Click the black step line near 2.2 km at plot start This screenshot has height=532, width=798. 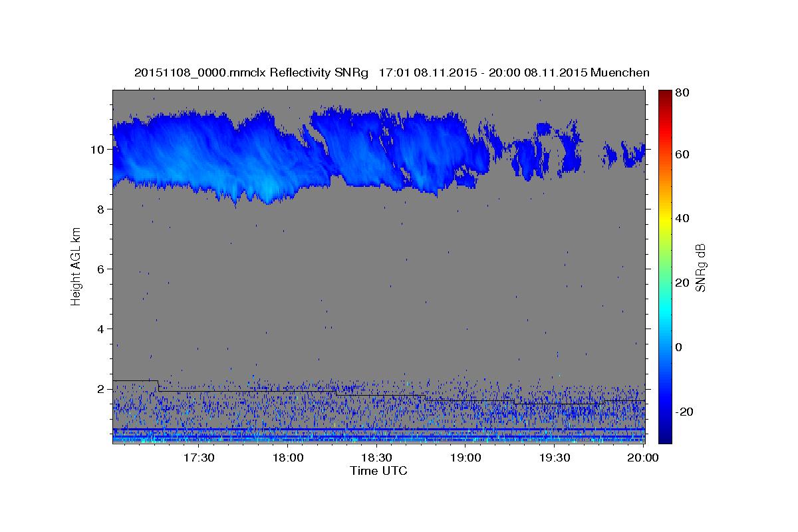(x=135, y=380)
